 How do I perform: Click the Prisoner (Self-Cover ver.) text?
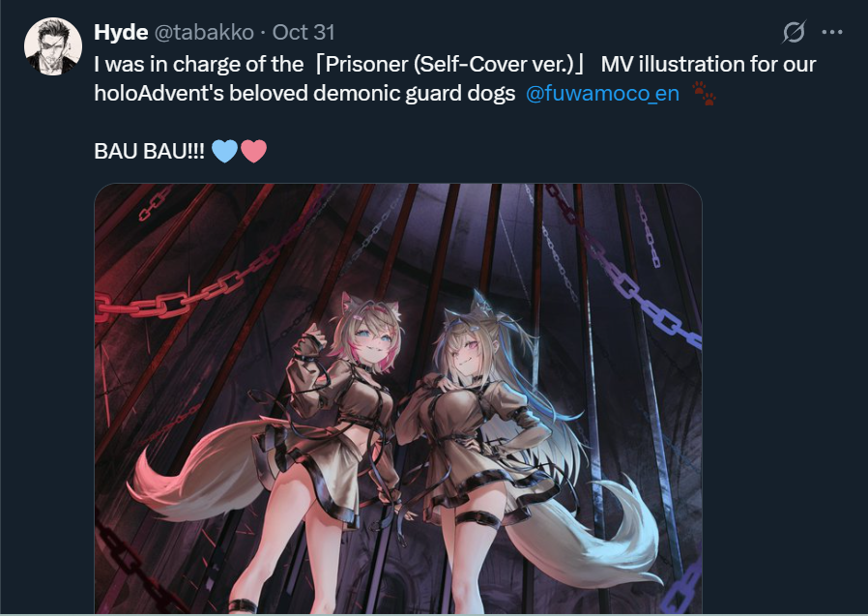click(x=448, y=64)
